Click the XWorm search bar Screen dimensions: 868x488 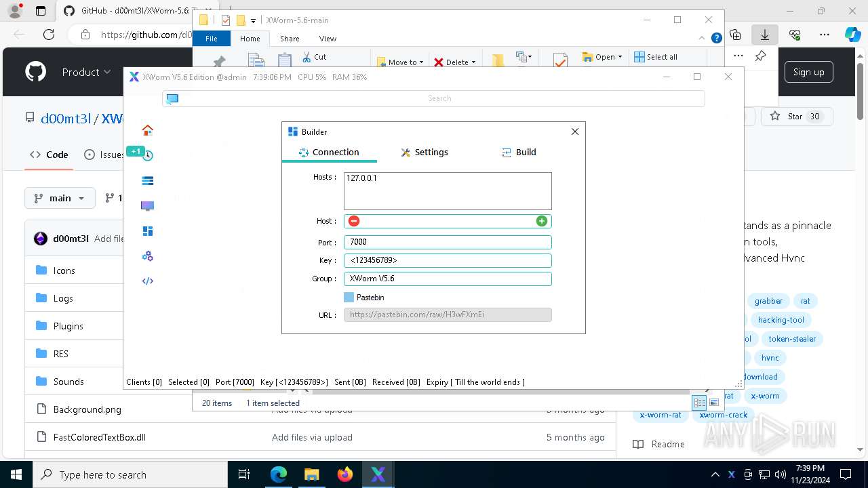tap(433, 98)
